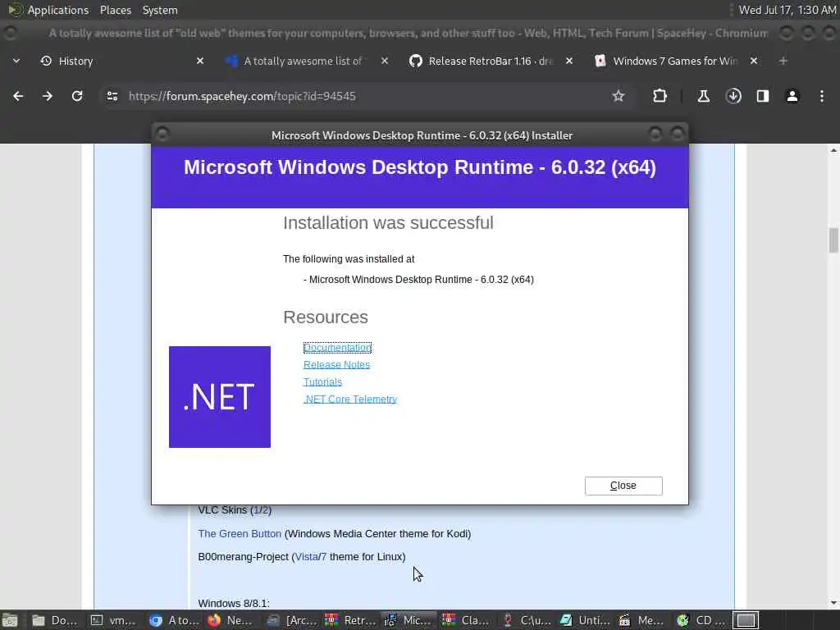This screenshot has width=840, height=630.
Task: Open VLC Skins link 2
Action: 265,510
